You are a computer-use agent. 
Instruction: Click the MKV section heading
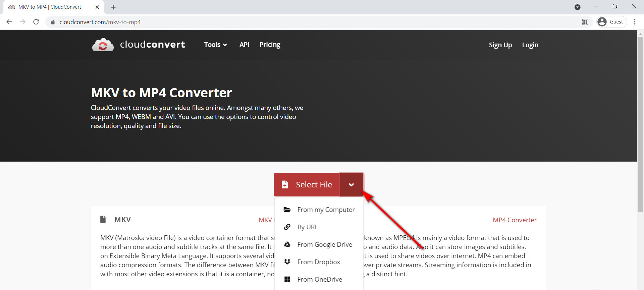pyautogui.click(x=122, y=220)
